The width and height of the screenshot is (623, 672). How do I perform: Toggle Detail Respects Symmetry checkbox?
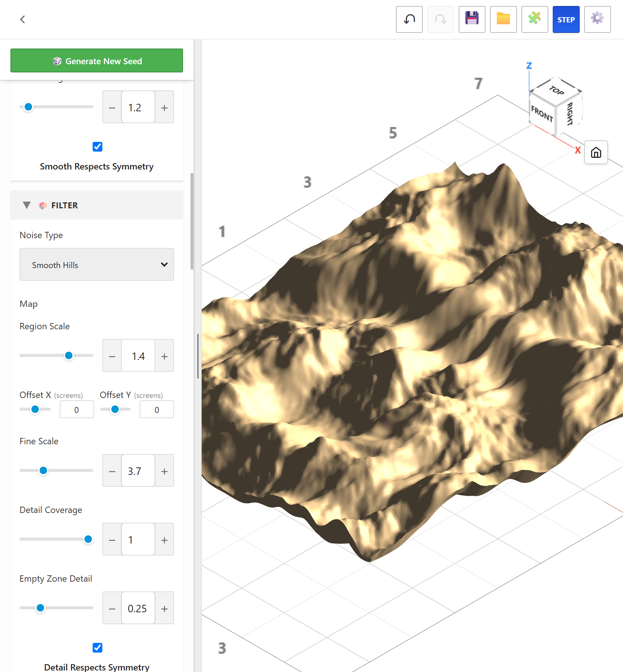97,648
